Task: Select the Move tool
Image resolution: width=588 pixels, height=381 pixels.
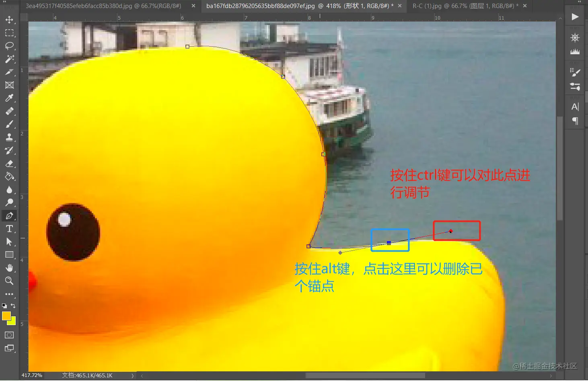Action: coord(10,19)
